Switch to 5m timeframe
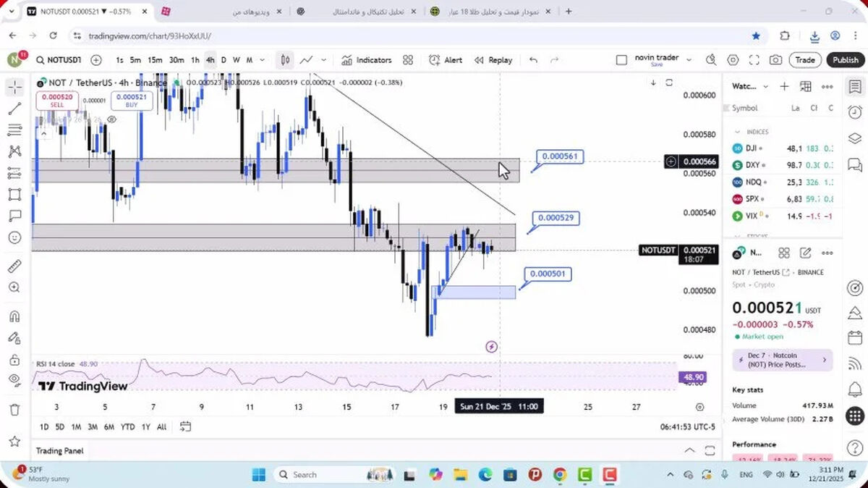Screen dimensions: 868x488 pyautogui.click(x=135, y=60)
